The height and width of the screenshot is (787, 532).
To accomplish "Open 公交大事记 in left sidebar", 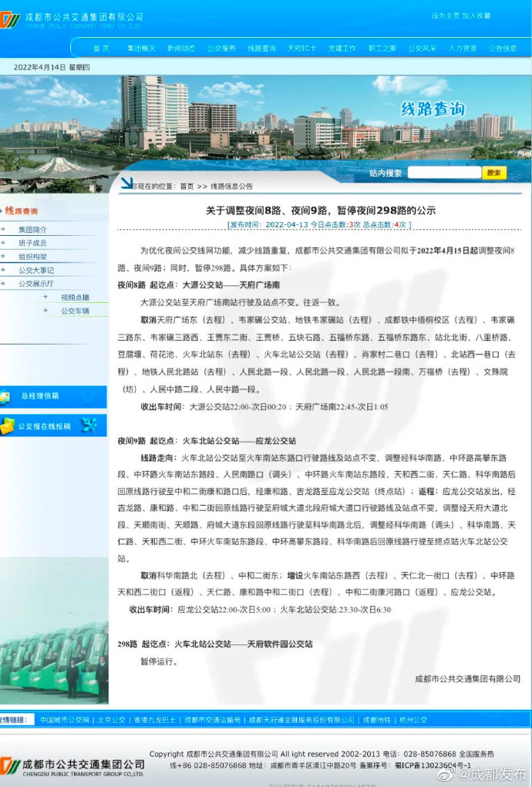I will [36, 271].
